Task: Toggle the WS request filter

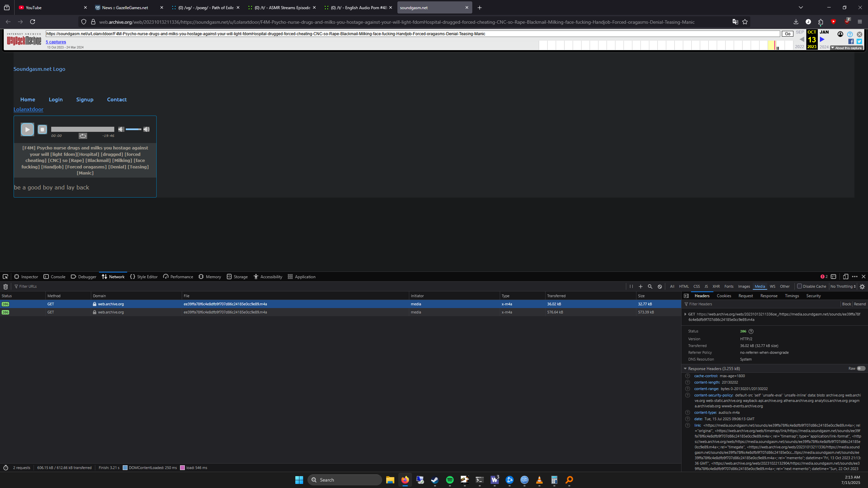Action: point(772,286)
